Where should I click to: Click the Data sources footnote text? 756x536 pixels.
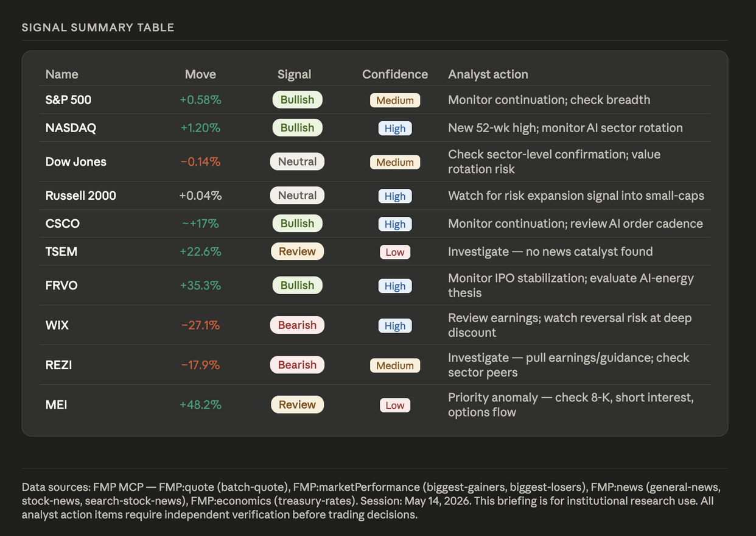pos(371,501)
